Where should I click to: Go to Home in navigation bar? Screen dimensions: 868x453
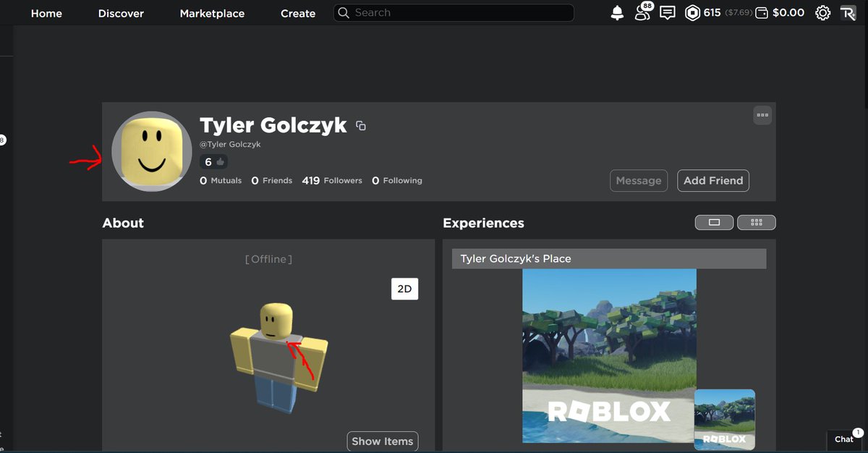coord(46,13)
